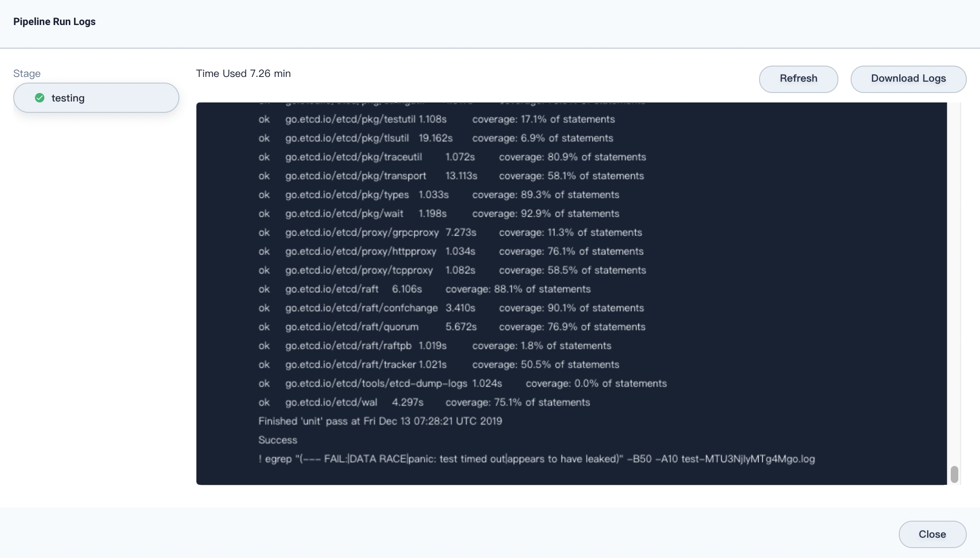This screenshot has width=980, height=558.
Task: Select the go.etcd.io/etcd/raft coverage line
Action: 424,289
